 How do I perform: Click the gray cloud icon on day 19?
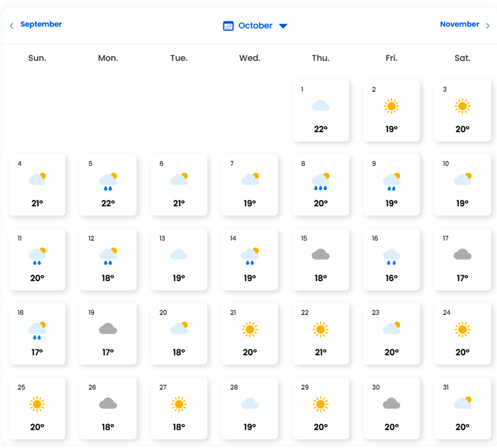click(x=108, y=329)
